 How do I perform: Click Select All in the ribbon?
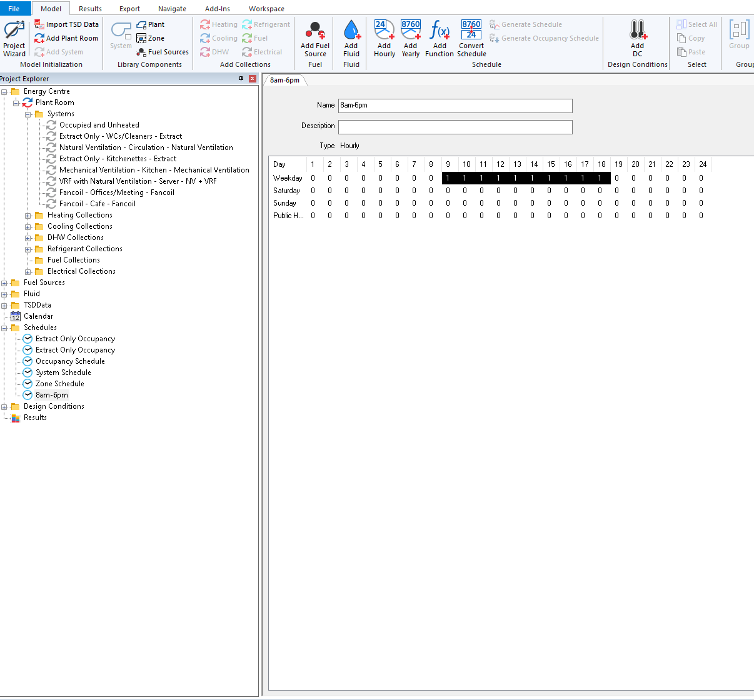click(696, 24)
